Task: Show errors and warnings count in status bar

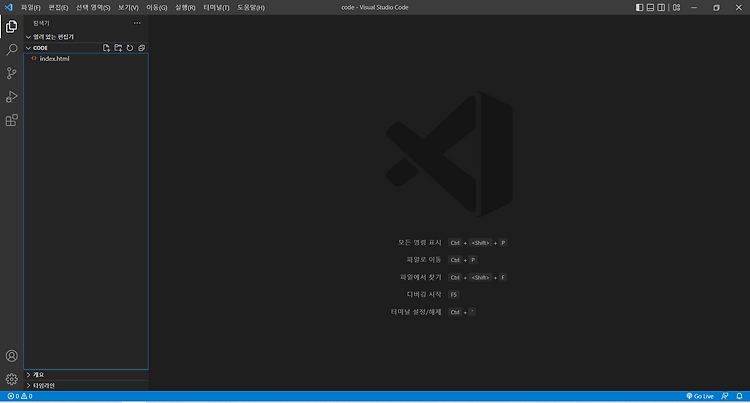Action: [20, 396]
